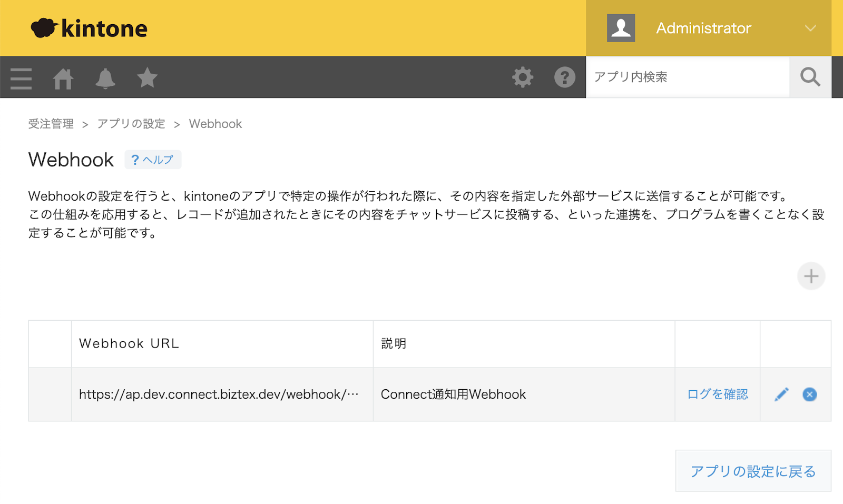Click the kintone logo

point(89,28)
